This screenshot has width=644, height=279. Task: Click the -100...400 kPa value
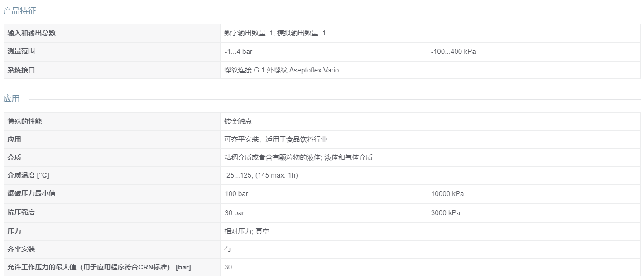click(453, 52)
